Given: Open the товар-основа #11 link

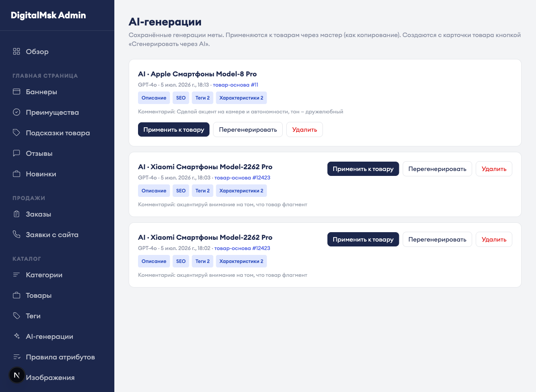Looking at the screenshot, I should point(235,85).
